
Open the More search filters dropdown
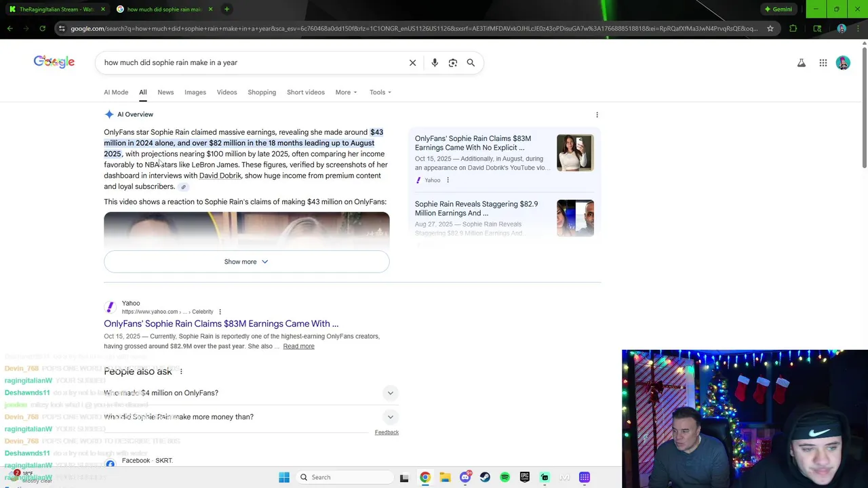(346, 92)
